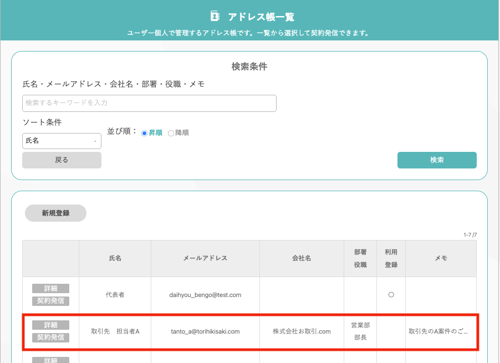This screenshot has height=363, width=500.
Task: Click 契約発信 for 取引先 担当者A row
Action: tap(51, 338)
